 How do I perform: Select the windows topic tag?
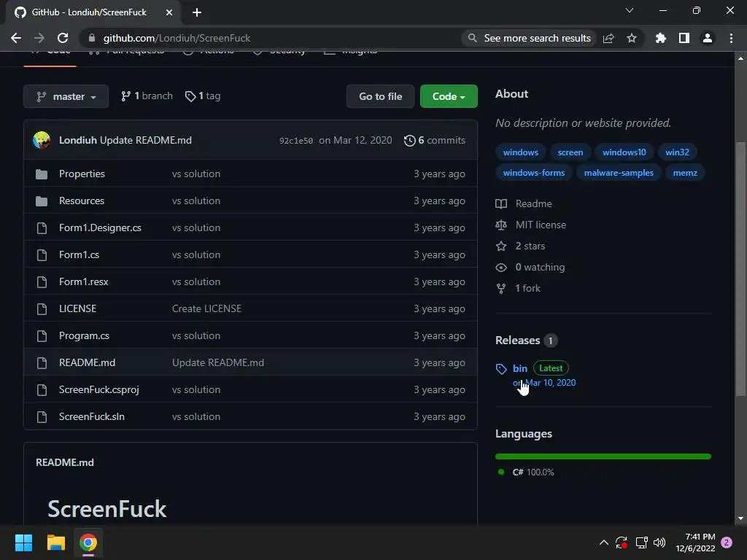[521, 152]
